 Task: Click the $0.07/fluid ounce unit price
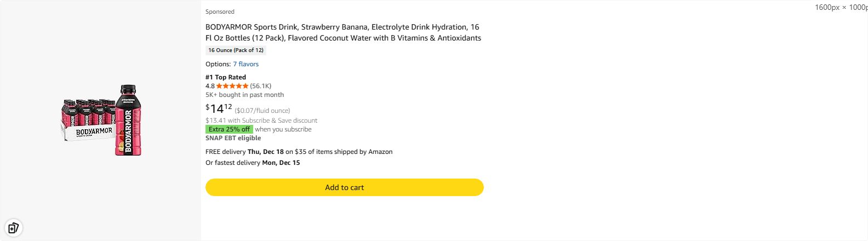(x=262, y=111)
